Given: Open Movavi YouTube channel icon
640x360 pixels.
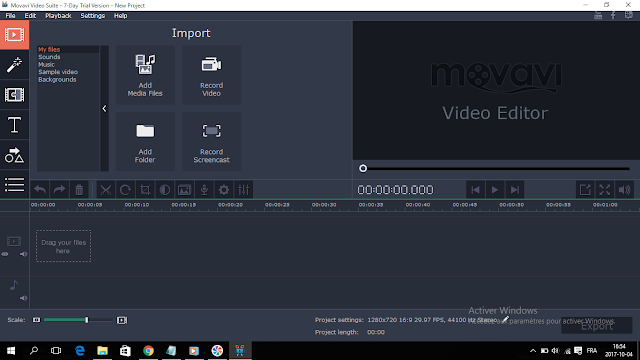Looking at the screenshot, I should pyautogui.click(x=598, y=16).
